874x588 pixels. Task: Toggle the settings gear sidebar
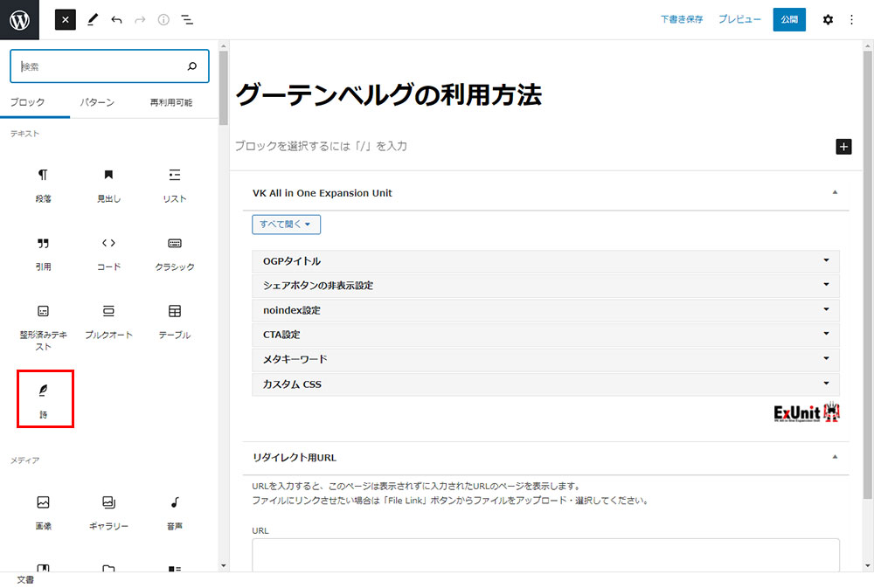tap(828, 19)
